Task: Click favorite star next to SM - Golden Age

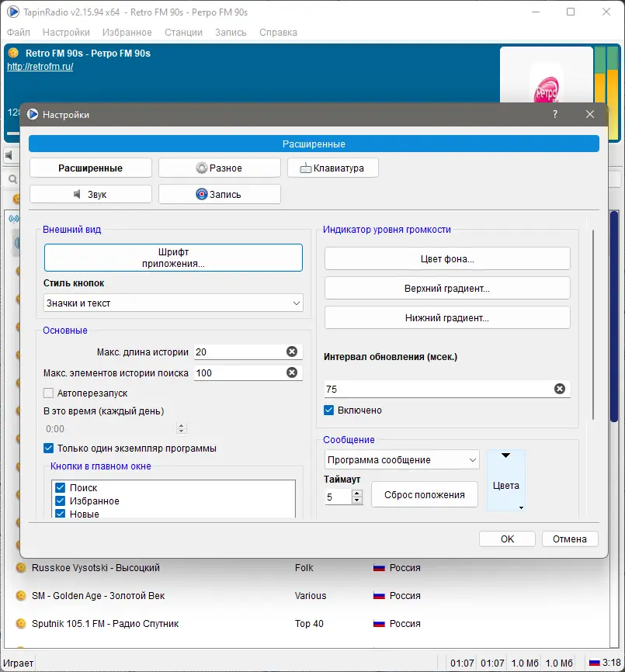Action: (21, 596)
